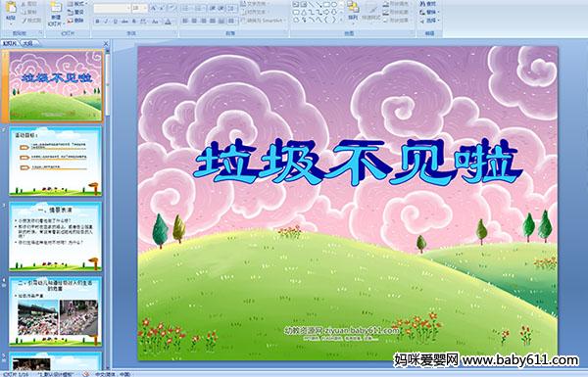
Task: Switch to the Slides tab
Action: coord(10,43)
